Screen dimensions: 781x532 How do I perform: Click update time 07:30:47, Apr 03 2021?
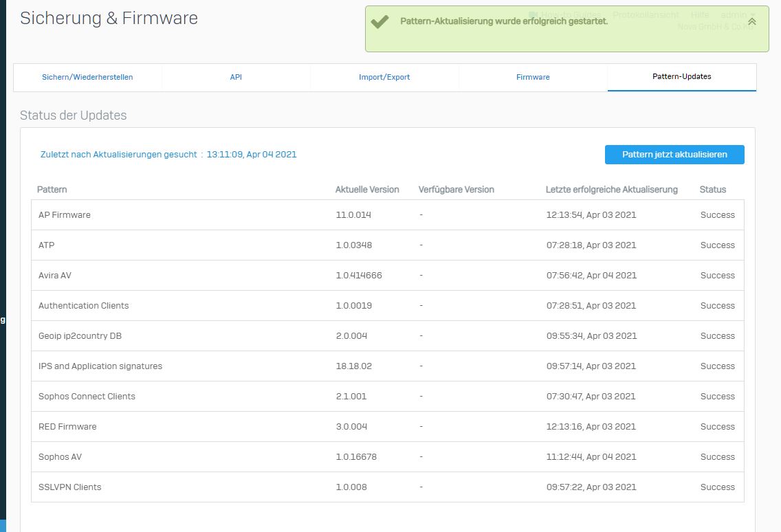pos(591,397)
